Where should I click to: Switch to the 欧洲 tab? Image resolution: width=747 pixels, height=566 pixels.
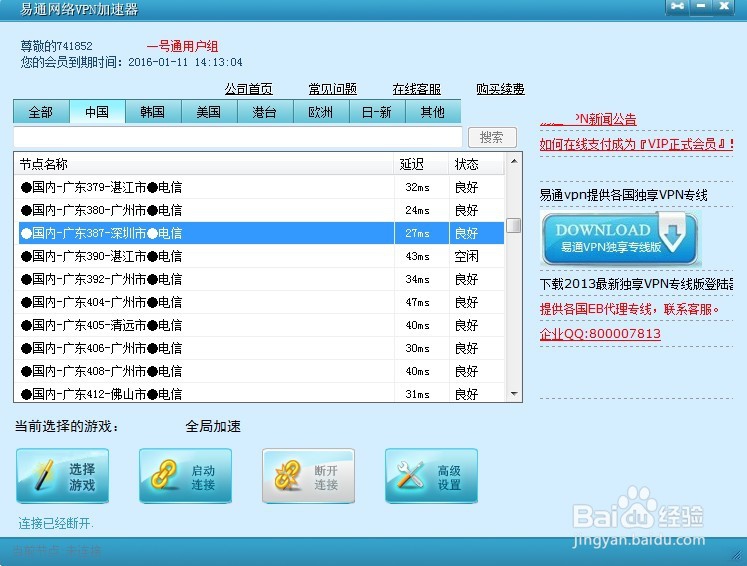pos(321,112)
